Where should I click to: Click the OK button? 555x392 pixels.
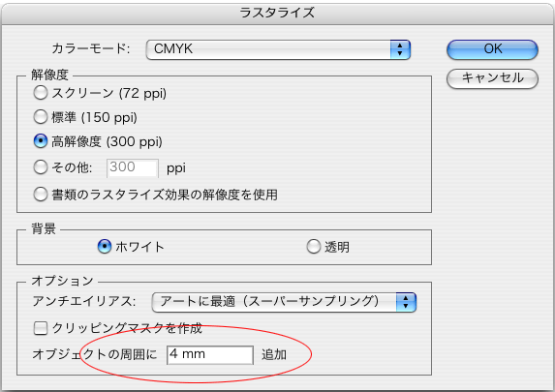[x=492, y=49]
